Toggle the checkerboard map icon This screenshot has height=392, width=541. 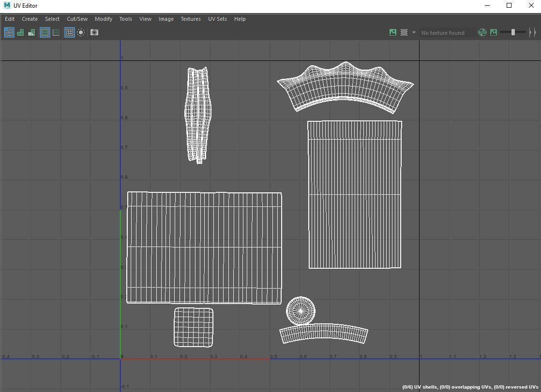pyautogui.click(x=404, y=32)
